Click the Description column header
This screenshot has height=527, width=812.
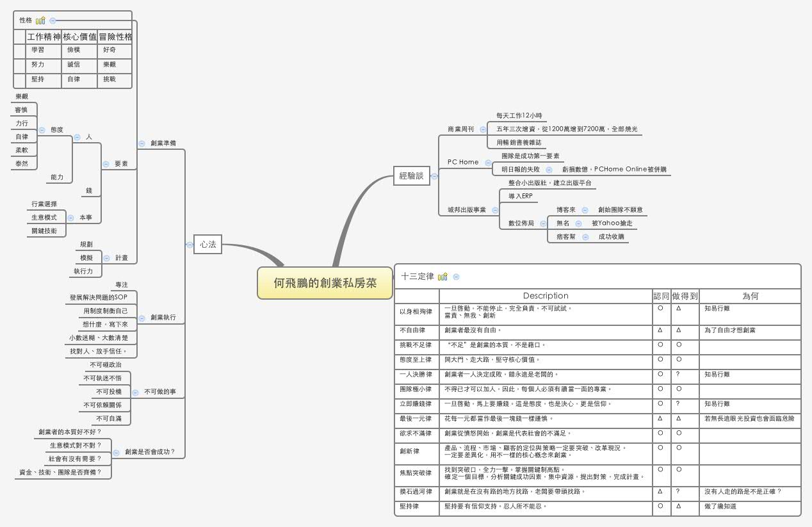click(x=546, y=296)
